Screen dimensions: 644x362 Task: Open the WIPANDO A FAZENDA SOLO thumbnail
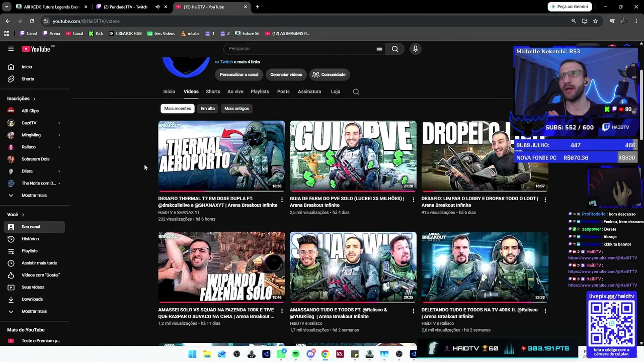tap(221, 267)
